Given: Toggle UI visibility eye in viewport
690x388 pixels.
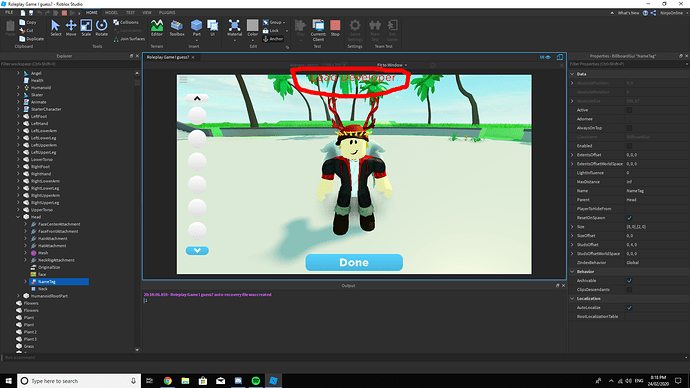Looking at the screenshot, I should pos(545,57).
